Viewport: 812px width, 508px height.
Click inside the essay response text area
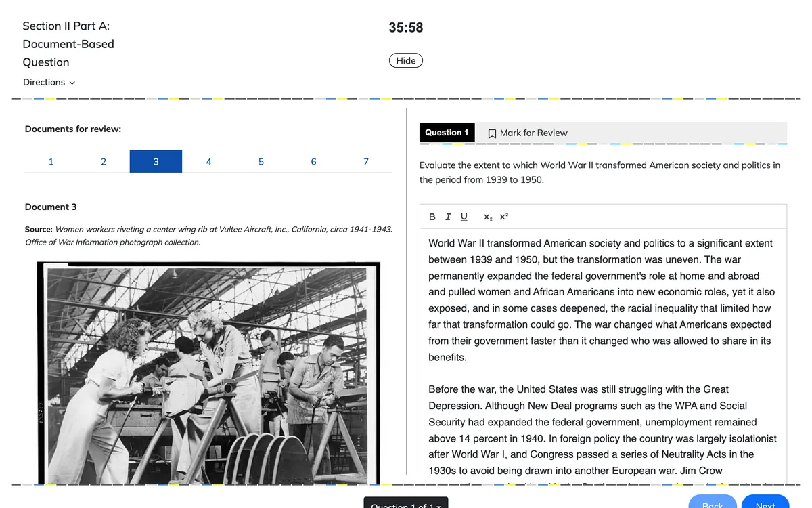coord(603,357)
